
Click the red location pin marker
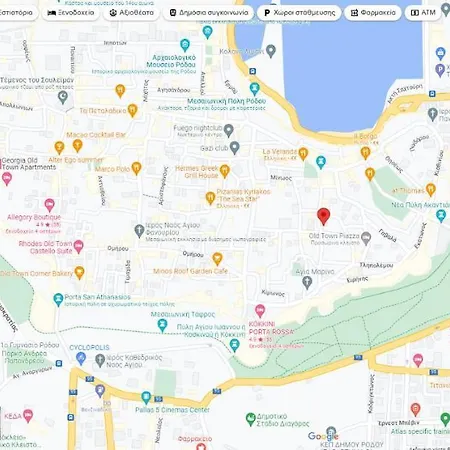click(x=323, y=216)
